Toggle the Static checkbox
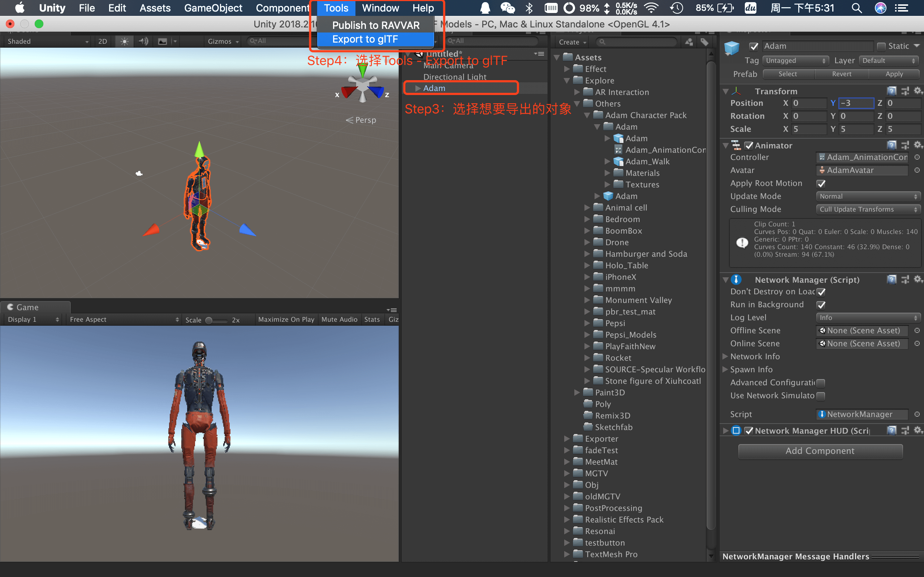The width and height of the screenshot is (924, 577). (x=881, y=46)
